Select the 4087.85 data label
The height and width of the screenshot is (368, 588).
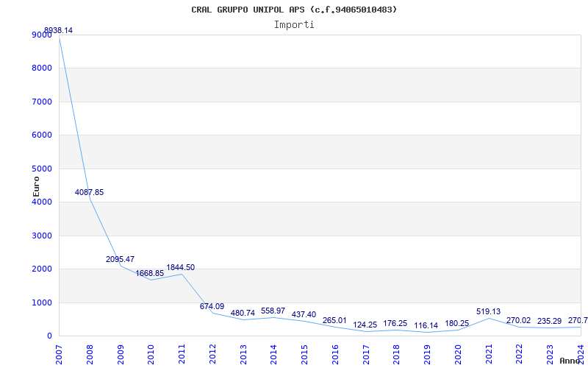point(89,192)
